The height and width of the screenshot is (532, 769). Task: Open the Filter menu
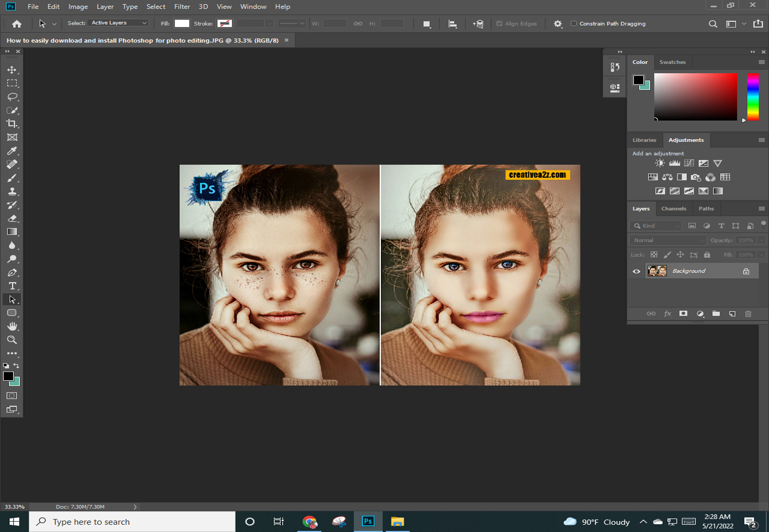tap(182, 6)
